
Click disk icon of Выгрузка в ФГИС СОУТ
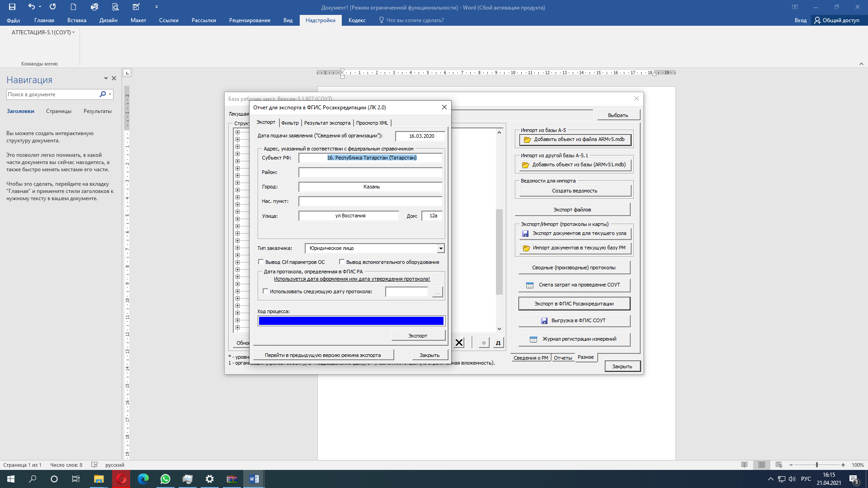[544, 321]
